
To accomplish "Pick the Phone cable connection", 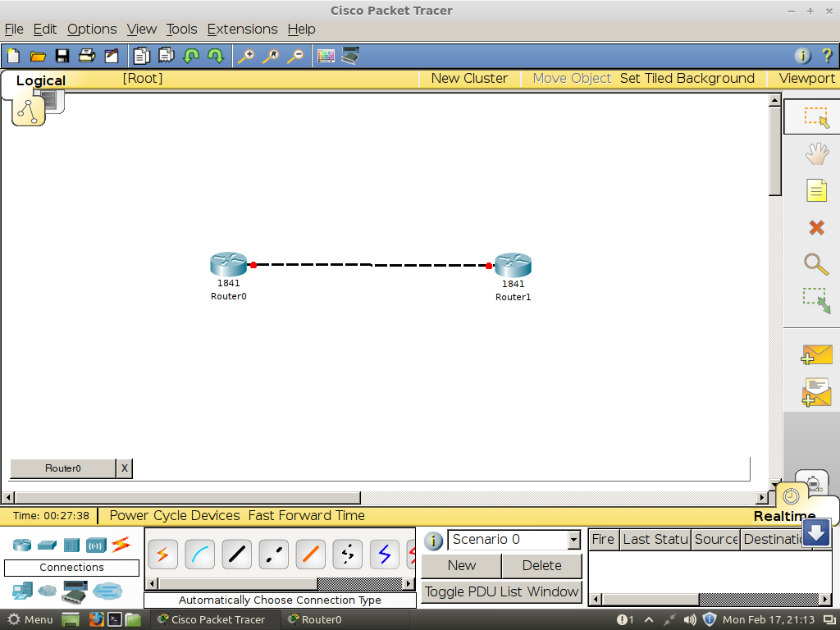I will [x=348, y=555].
